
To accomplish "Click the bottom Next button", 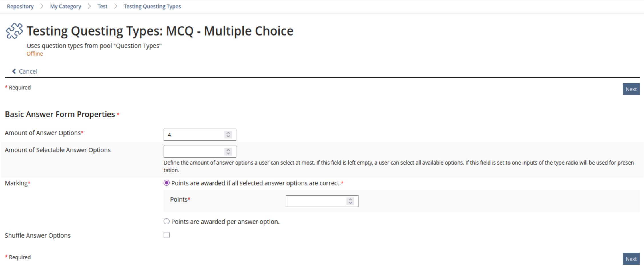I will (631, 259).
